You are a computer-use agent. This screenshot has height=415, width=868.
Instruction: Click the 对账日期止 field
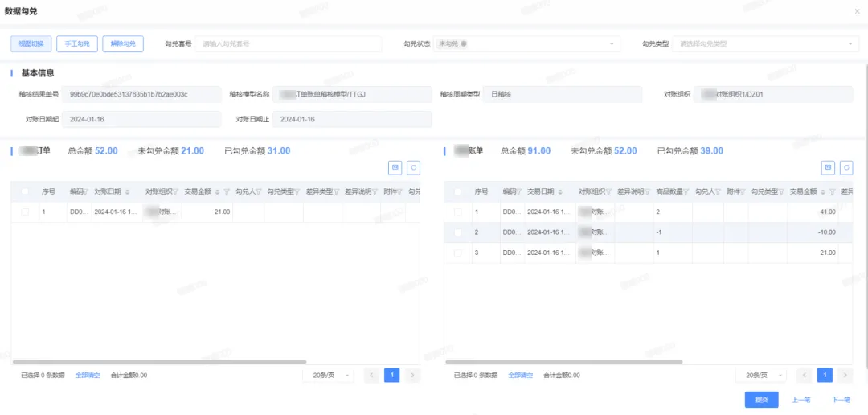coord(352,119)
